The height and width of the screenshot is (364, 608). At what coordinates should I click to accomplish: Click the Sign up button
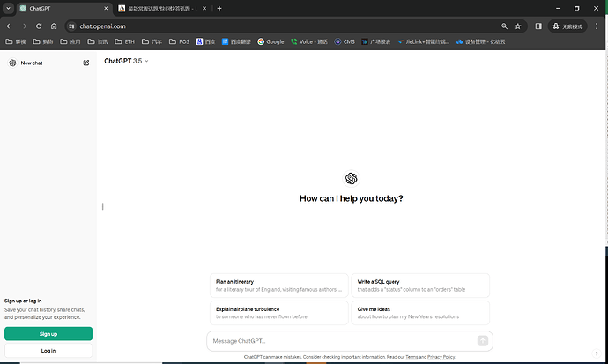tap(48, 334)
